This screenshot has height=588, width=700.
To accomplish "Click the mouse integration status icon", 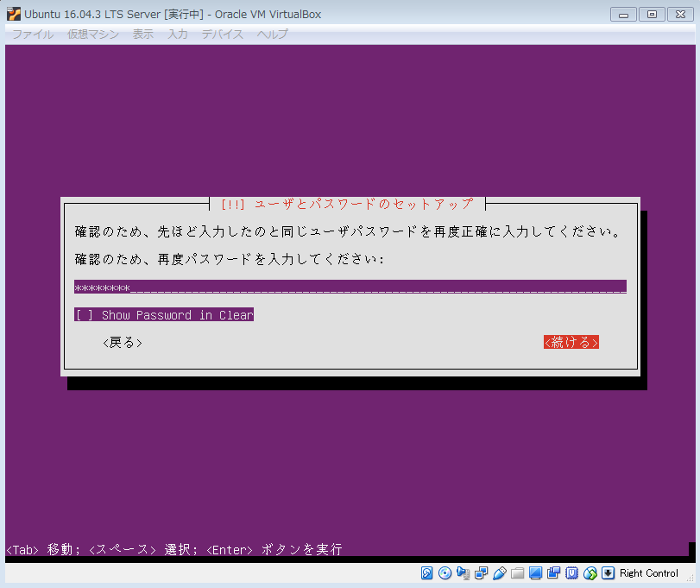I will 590,573.
